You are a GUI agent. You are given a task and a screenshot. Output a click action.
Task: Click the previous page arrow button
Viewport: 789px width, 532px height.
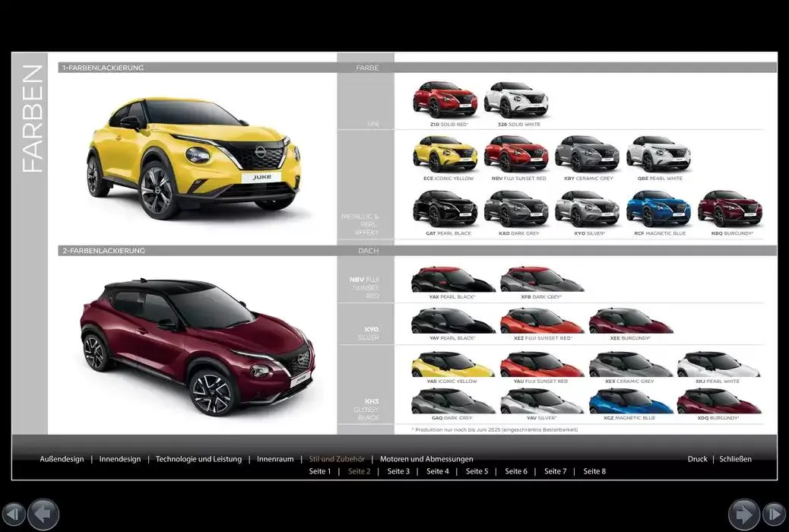pyautogui.click(x=43, y=514)
